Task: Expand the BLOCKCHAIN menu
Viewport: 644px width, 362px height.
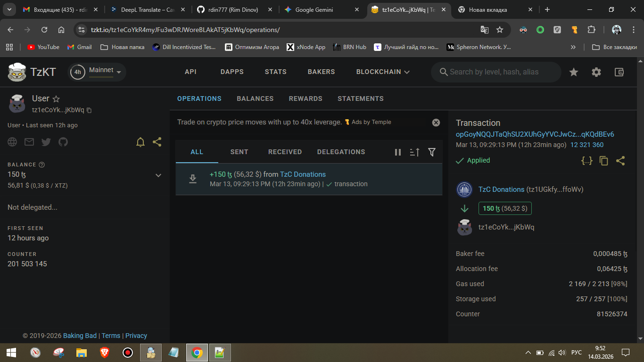Action: (x=383, y=72)
